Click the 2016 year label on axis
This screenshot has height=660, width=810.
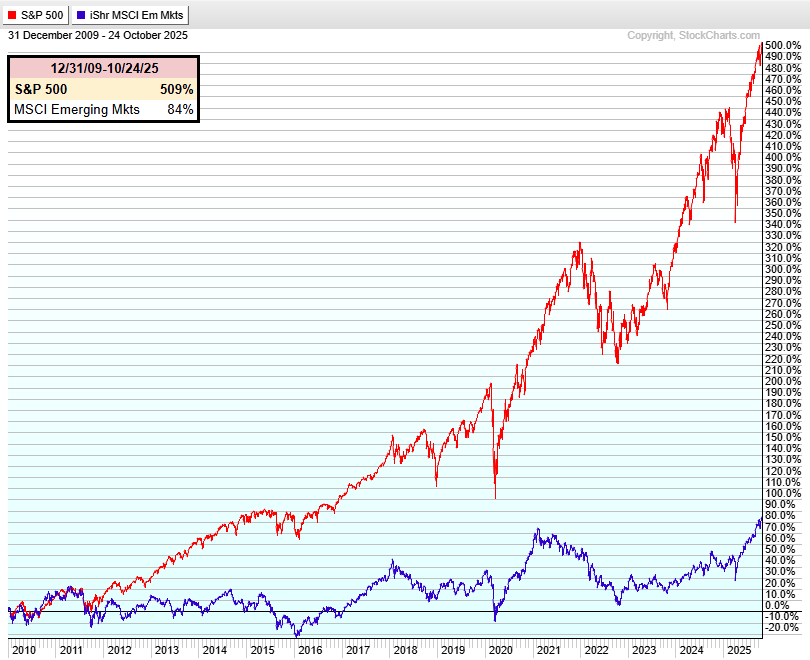point(310,650)
